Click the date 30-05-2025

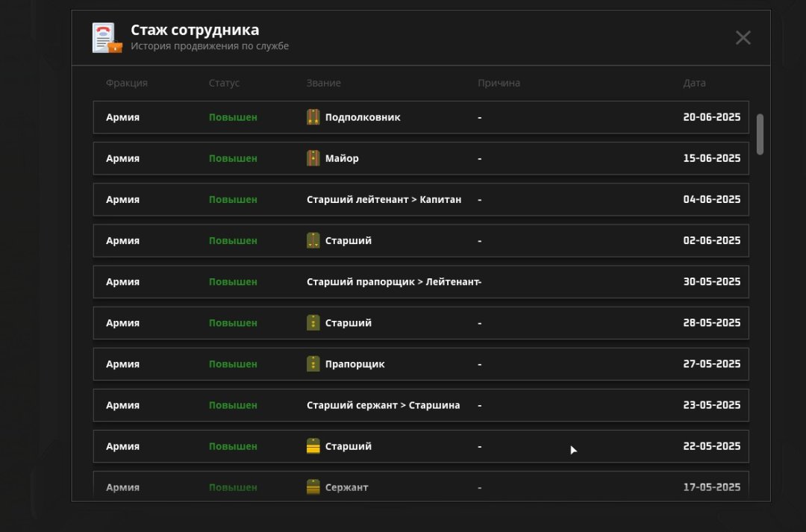(x=712, y=282)
